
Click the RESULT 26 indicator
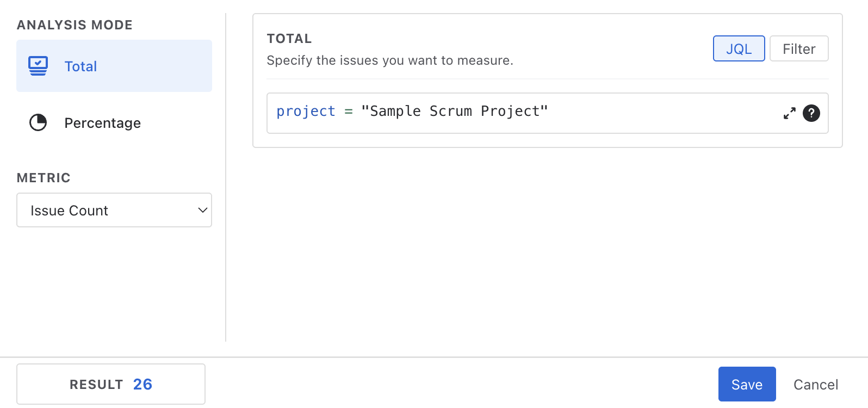pyautogui.click(x=110, y=384)
